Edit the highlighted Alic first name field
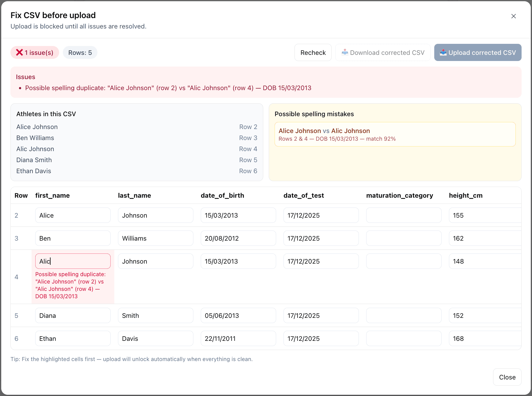The width and height of the screenshot is (532, 396). [x=73, y=261]
